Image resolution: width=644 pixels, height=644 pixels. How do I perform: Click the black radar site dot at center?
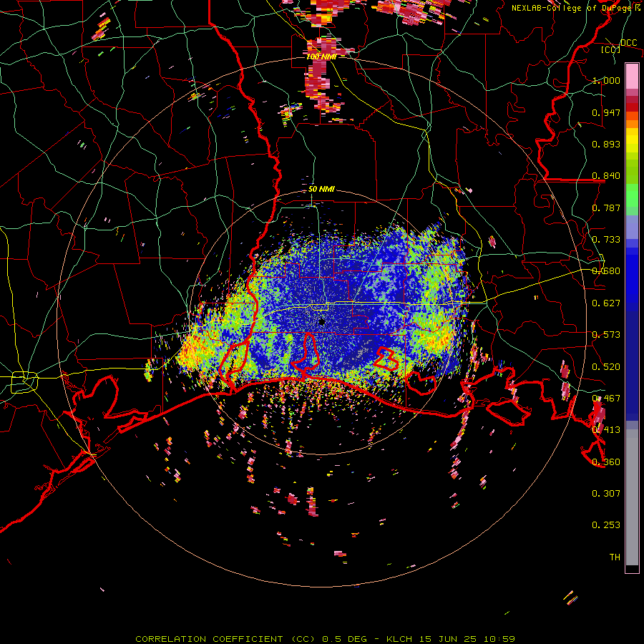322,321
